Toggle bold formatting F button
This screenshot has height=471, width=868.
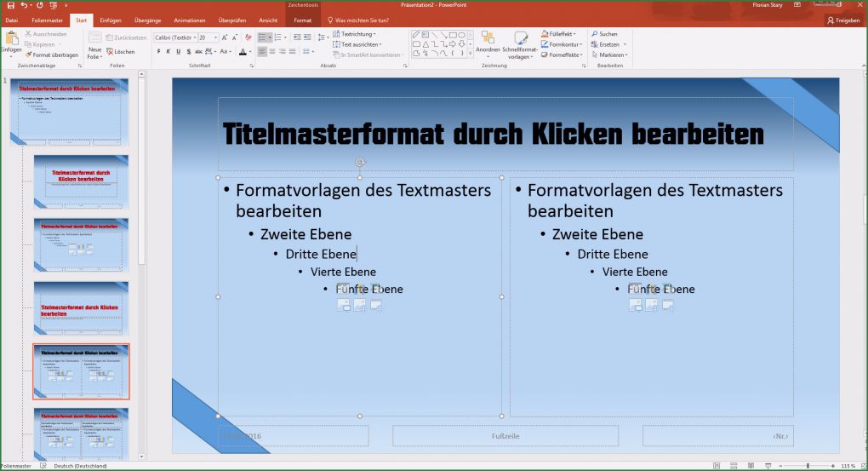(158, 52)
